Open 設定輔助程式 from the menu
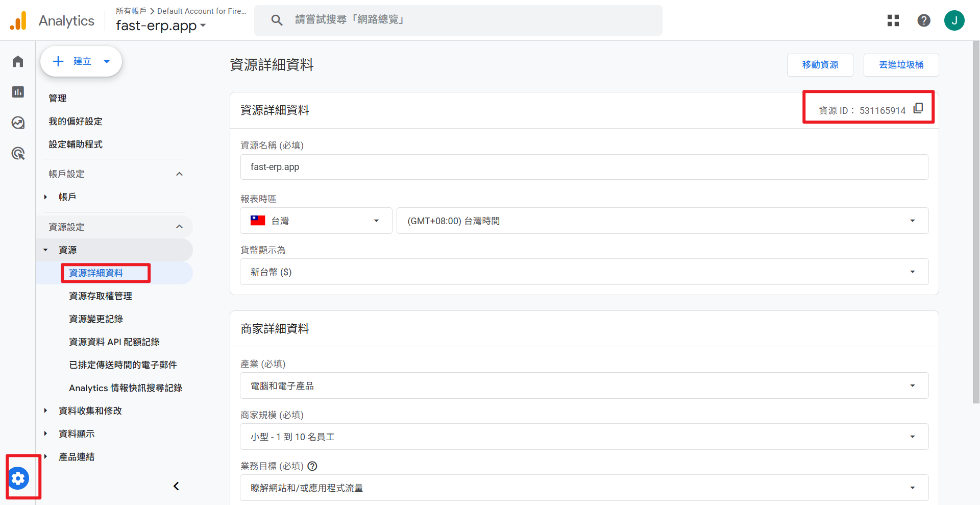The width and height of the screenshot is (980, 505). click(75, 144)
